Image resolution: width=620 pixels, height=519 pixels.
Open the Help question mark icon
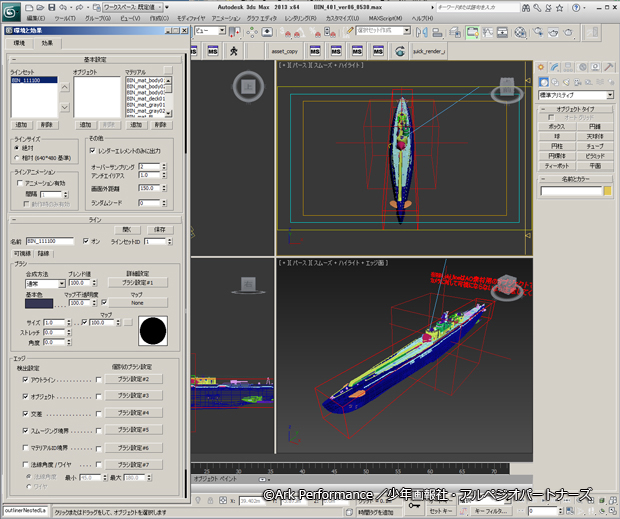coord(576,8)
